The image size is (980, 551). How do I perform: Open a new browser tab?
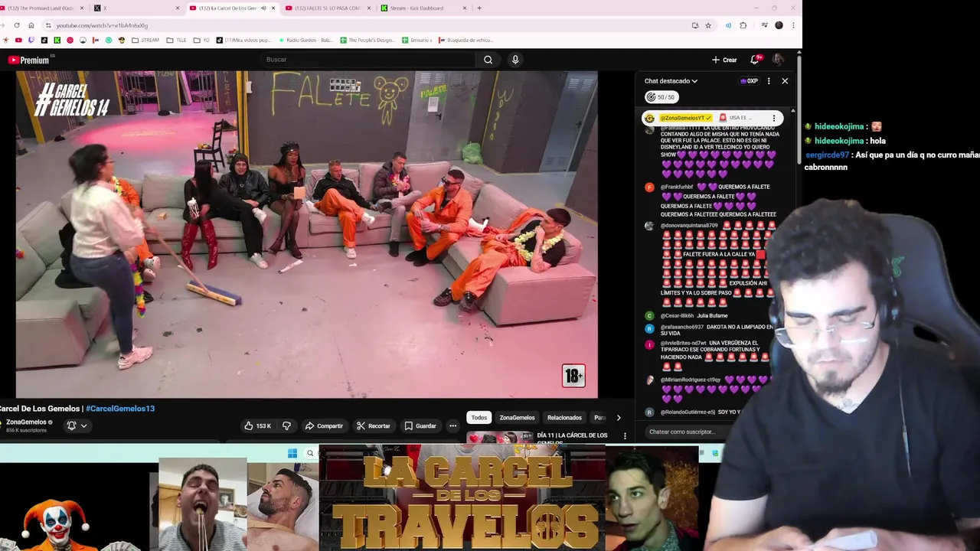point(479,8)
